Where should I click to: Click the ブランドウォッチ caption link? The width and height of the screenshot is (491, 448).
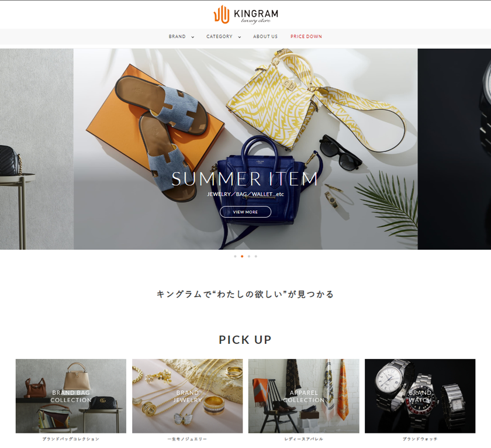(420, 439)
